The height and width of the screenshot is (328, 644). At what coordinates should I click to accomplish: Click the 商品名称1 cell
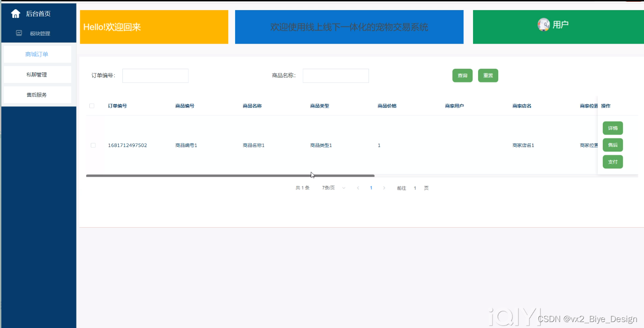(253, 145)
